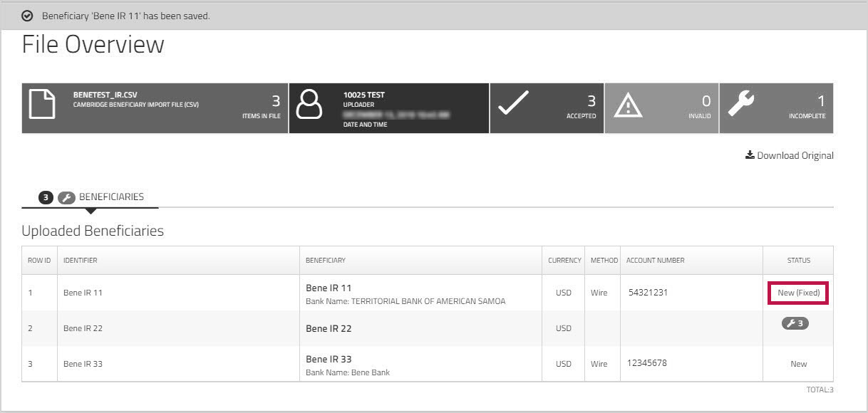Click the New (Fixed) status for Bene IR 11
The width and height of the screenshot is (868, 413).
click(798, 293)
